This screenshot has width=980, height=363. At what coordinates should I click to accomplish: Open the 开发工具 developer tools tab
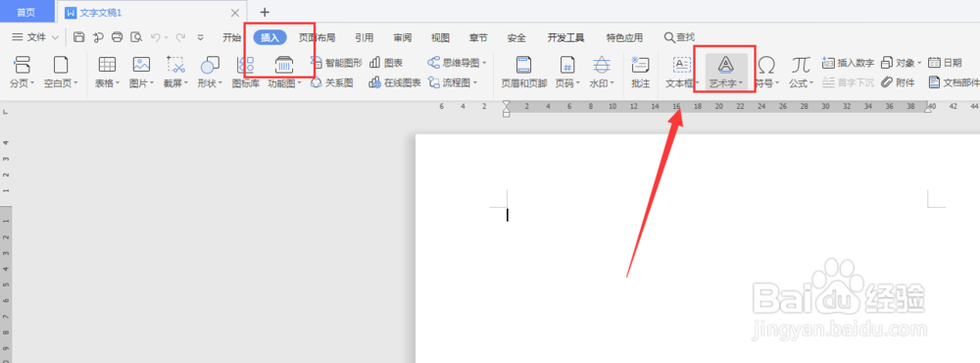click(x=565, y=37)
